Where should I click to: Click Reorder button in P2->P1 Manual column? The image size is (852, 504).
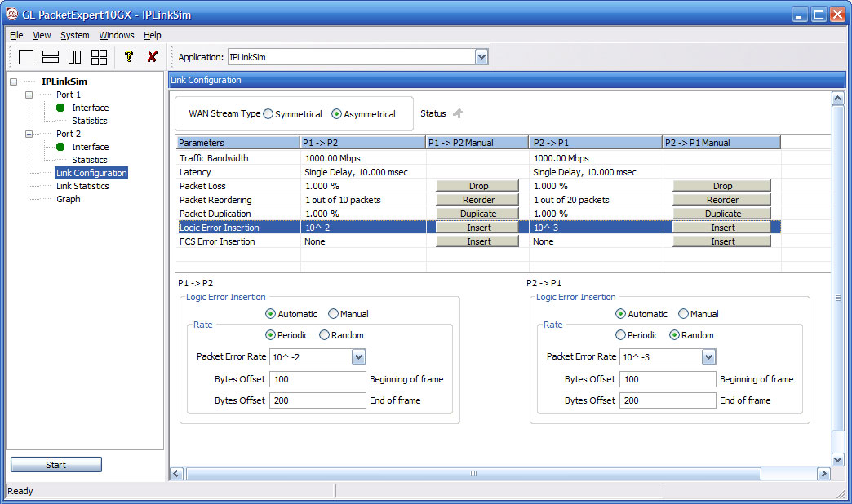click(721, 200)
